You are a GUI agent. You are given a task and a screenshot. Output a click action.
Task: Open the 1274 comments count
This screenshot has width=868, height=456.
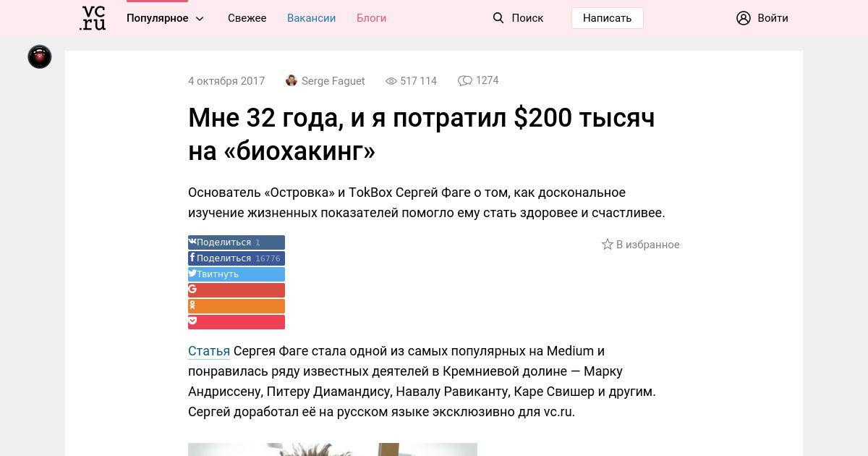tap(487, 80)
